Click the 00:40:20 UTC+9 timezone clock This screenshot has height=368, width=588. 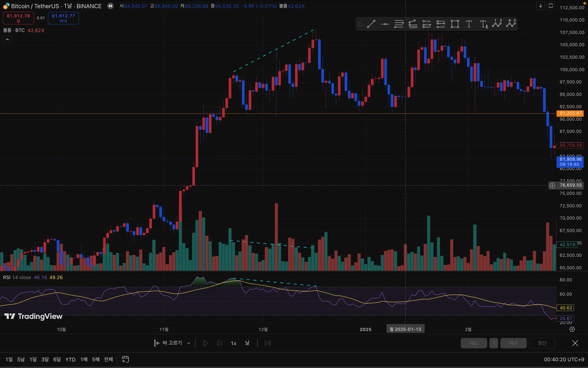coord(564,359)
